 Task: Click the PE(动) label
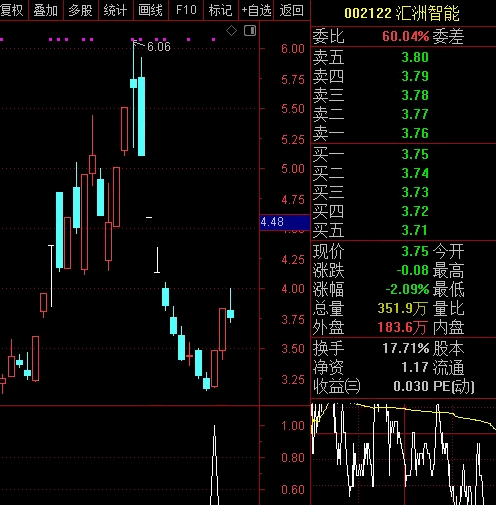pyautogui.click(x=454, y=387)
